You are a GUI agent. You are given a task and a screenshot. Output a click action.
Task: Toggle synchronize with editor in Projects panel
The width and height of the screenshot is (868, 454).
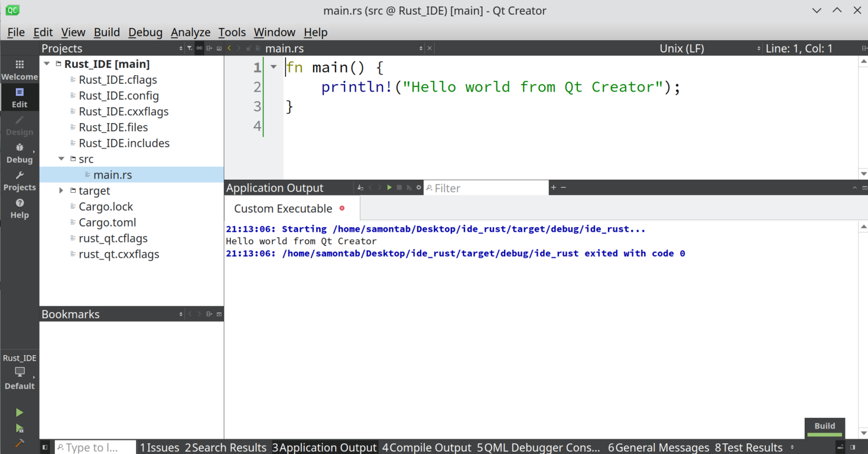pos(199,48)
